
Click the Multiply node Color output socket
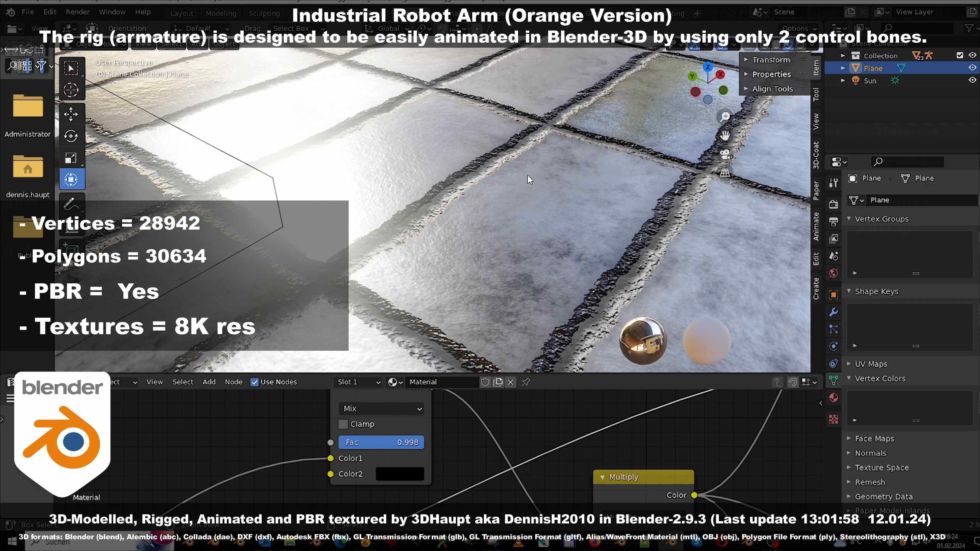coord(694,495)
